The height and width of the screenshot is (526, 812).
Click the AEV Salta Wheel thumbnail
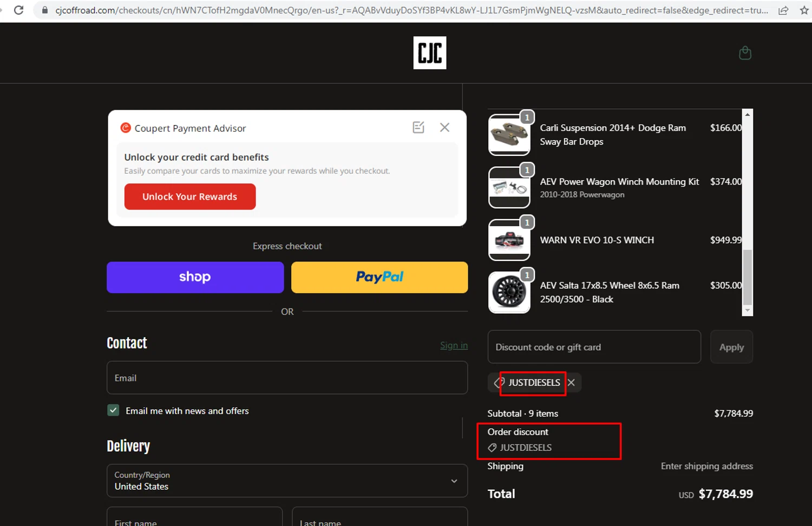pos(509,292)
